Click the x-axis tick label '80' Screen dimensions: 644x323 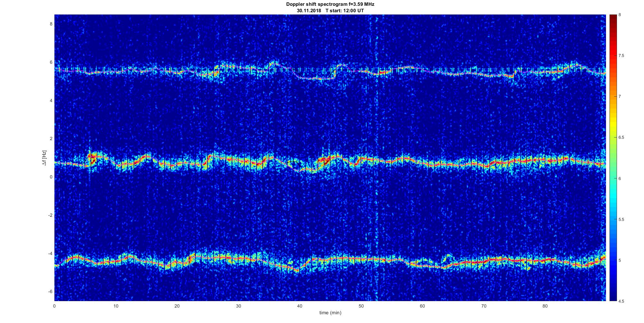(x=545, y=306)
